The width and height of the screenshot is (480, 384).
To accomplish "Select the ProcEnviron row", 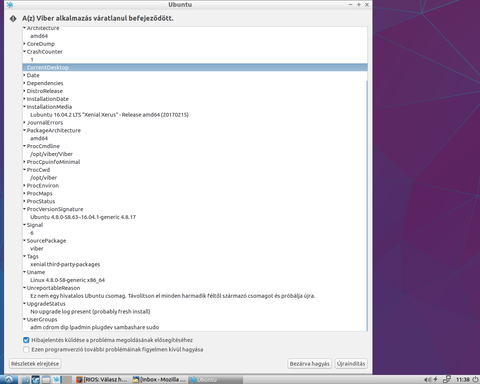I will point(195,185).
